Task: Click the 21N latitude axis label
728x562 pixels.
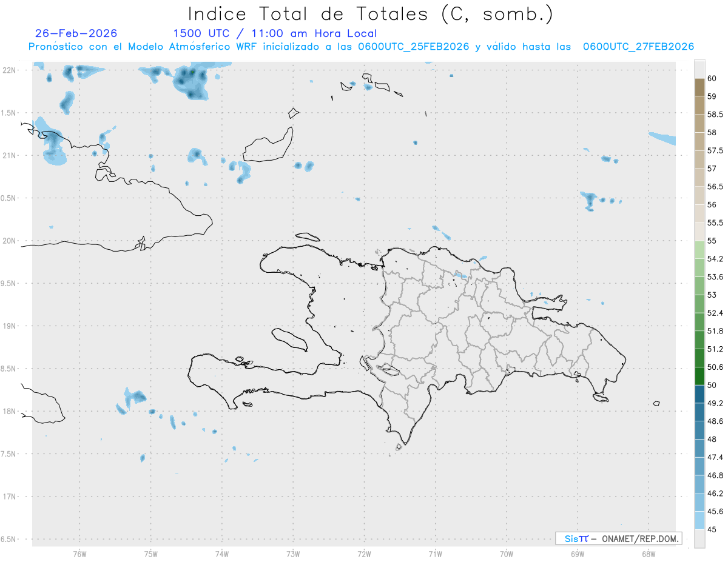Action: 9,155
